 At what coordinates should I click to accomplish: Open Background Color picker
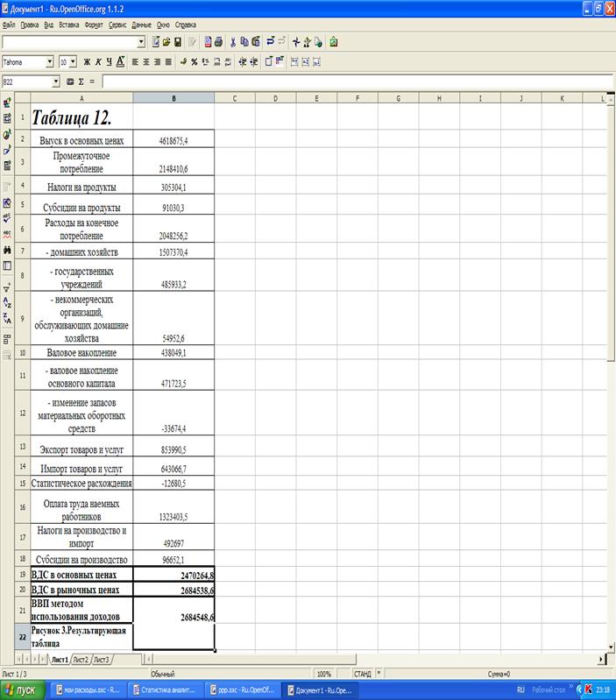pyautogui.click(x=280, y=62)
